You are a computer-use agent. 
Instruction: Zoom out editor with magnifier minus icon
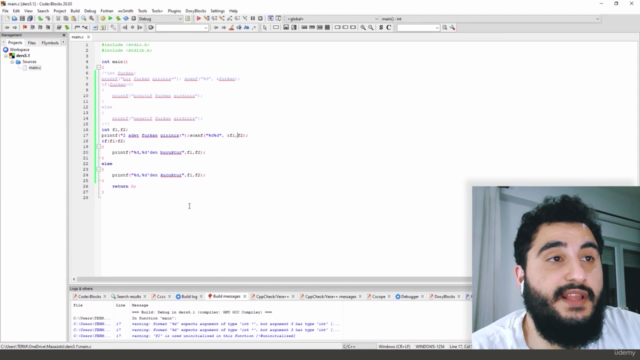click(371, 27)
